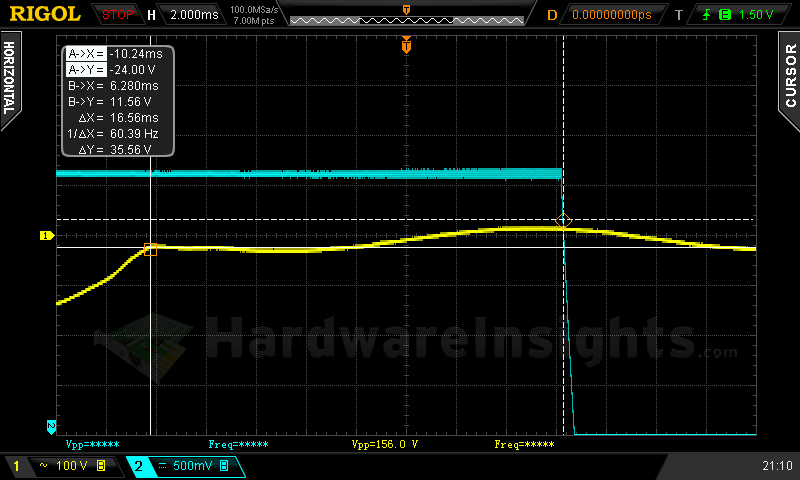
Task: Open the CURSOR side tab
Action: click(789, 77)
